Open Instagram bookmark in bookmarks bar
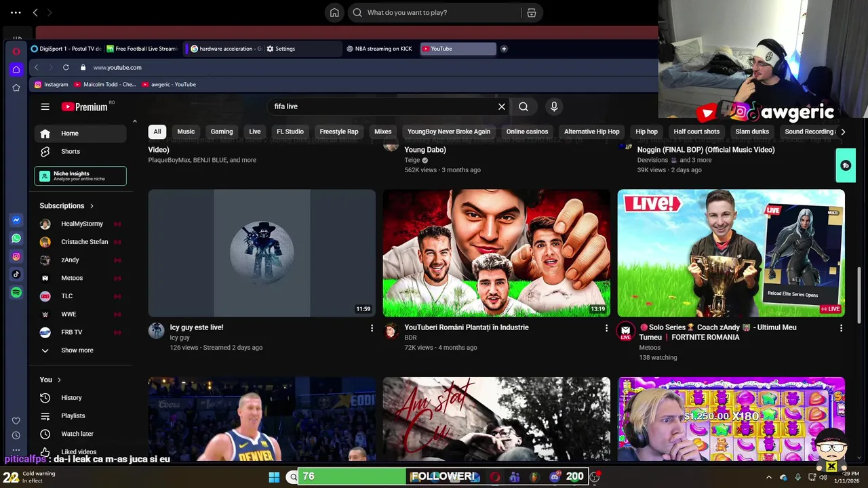 52,85
